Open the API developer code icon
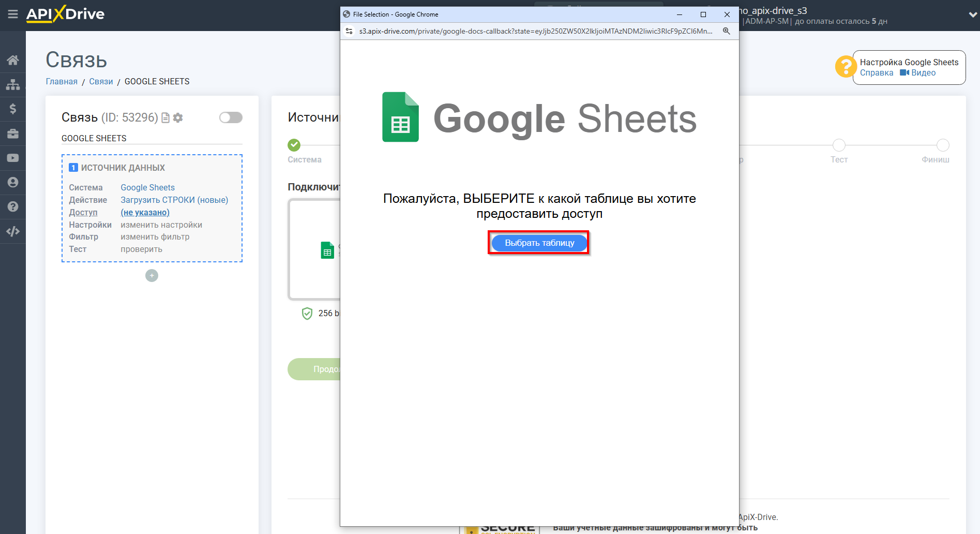 click(13, 231)
